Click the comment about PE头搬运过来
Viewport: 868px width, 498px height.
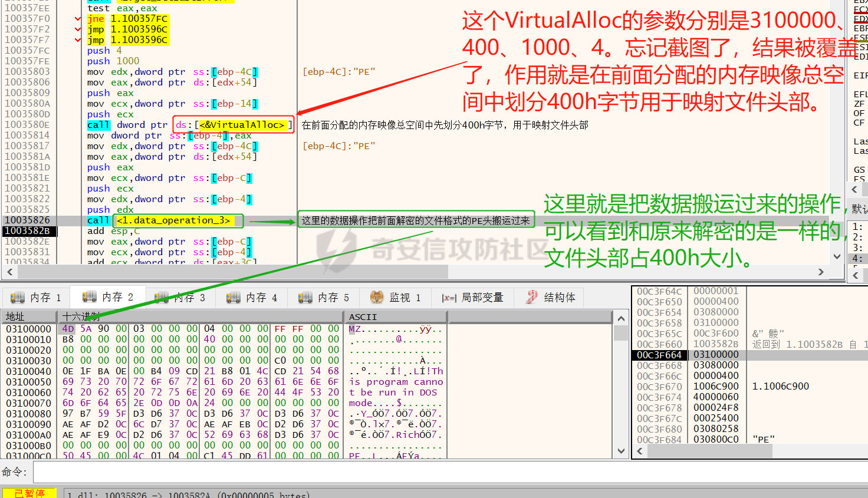(x=416, y=220)
